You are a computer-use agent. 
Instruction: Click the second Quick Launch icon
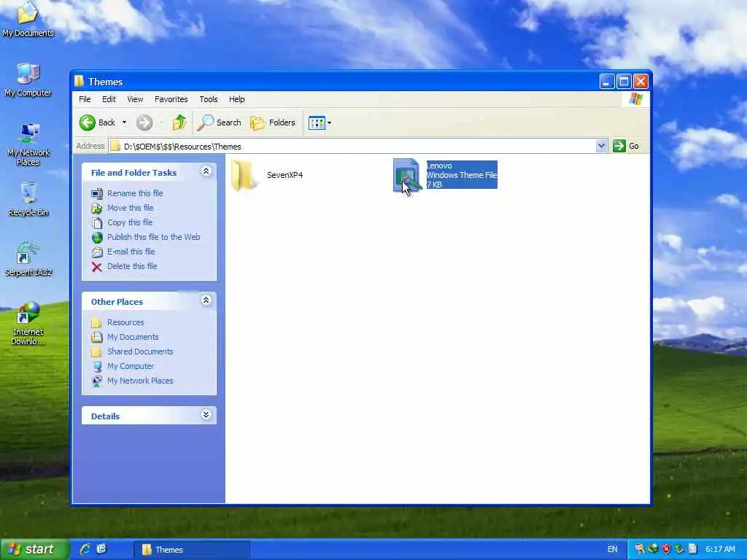click(101, 549)
